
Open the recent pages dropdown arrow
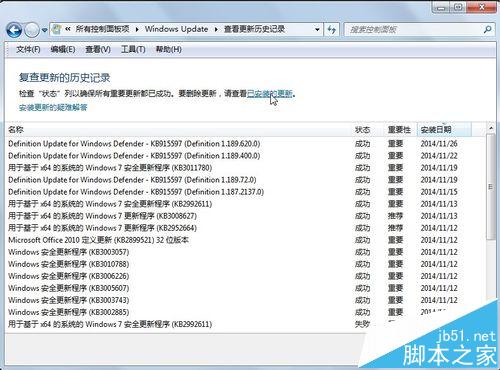tap(44, 30)
